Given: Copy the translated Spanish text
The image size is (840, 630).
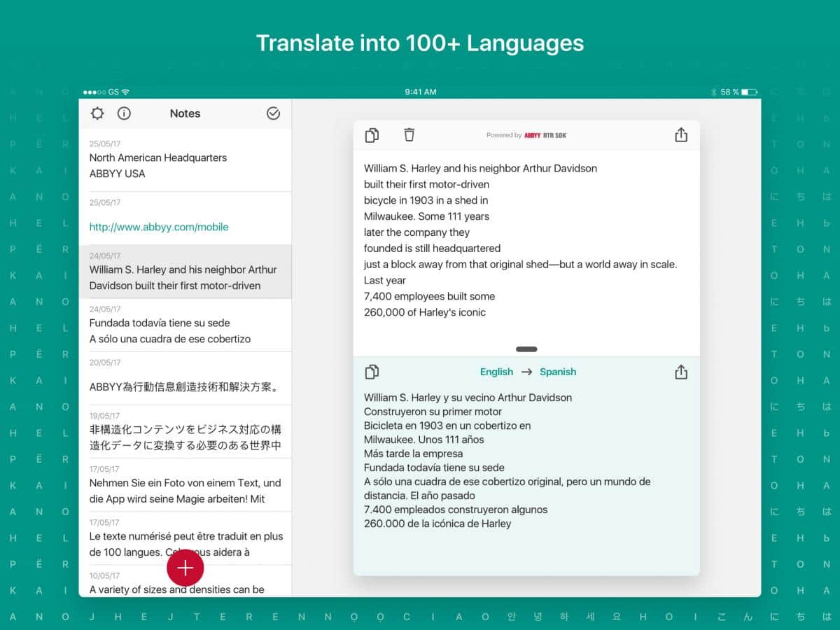Looking at the screenshot, I should pos(372,372).
